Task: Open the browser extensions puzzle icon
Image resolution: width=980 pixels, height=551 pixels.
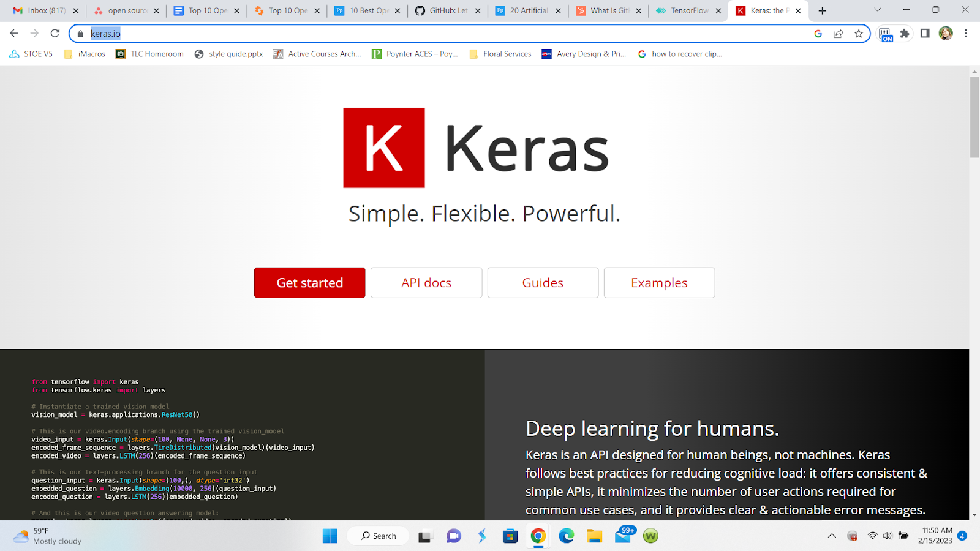Action: coord(905,34)
